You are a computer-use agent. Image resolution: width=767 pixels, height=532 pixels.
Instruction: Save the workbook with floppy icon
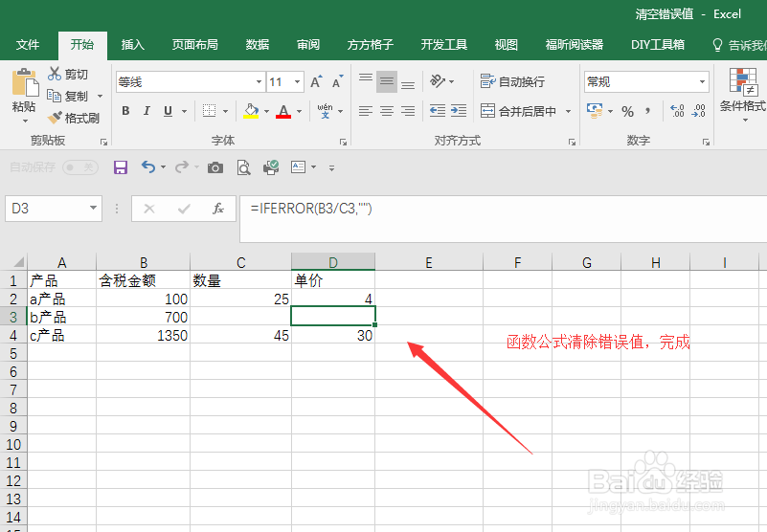pyautogui.click(x=121, y=167)
